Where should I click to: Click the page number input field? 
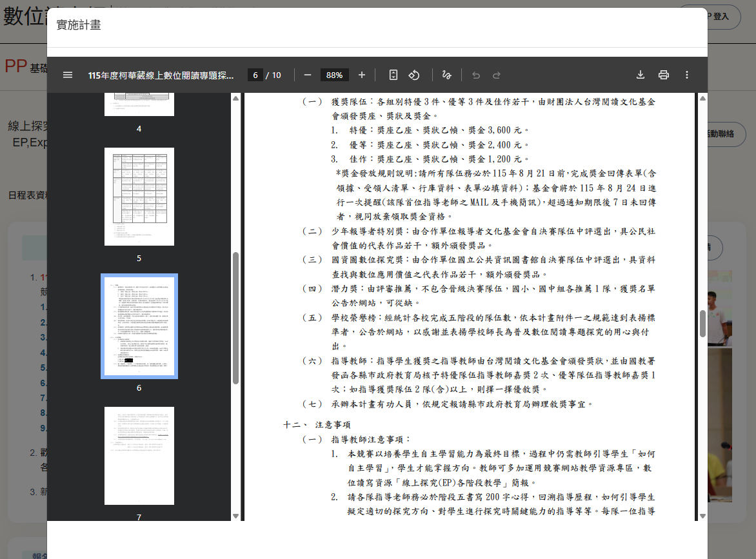(x=255, y=75)
